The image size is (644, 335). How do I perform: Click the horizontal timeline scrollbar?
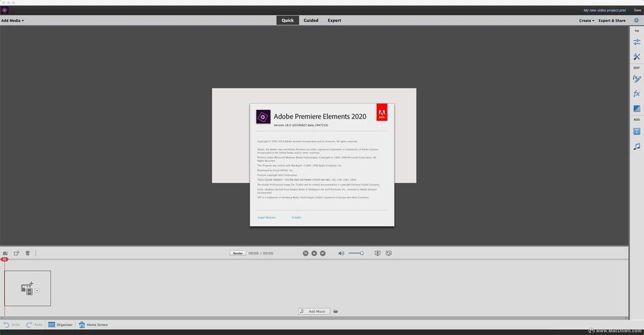pyautogui.click(x=314, y=318)
